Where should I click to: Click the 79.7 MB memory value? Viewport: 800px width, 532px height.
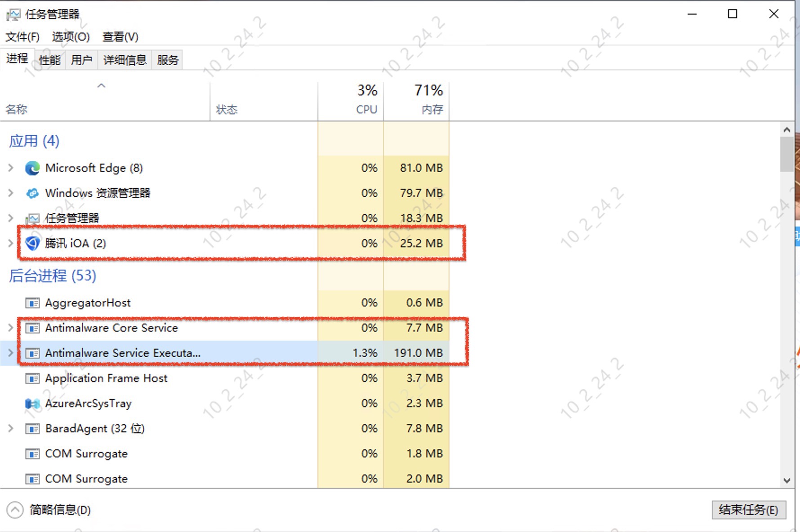421,193
